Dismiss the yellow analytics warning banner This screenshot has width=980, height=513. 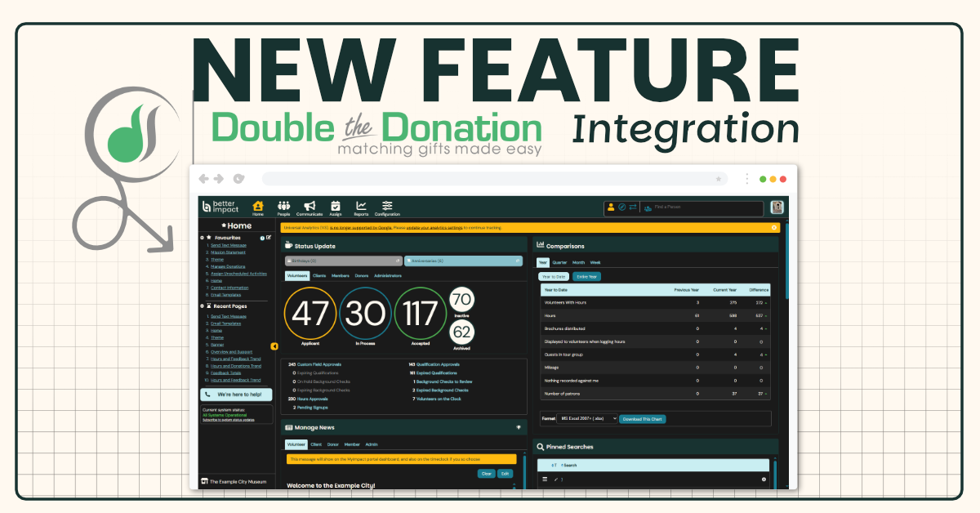(x=774, y=228)
